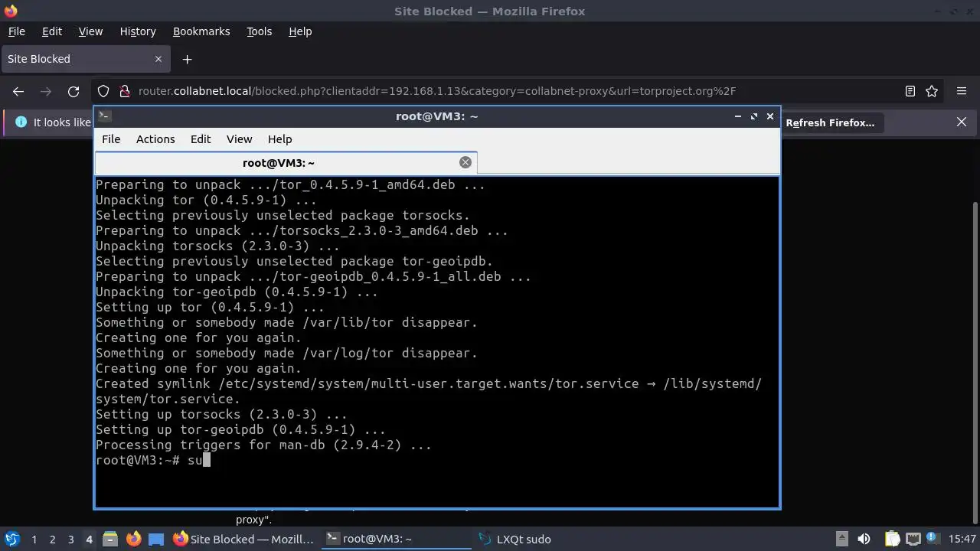Switch to virtual desktop 2
Image resolution: width=980 pixels, height=551 pixels.
coord(52,539)
